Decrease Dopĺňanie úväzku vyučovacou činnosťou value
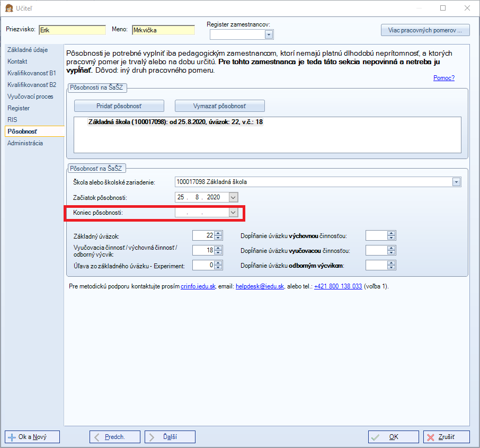480x448 pixels. click(391, 252)
